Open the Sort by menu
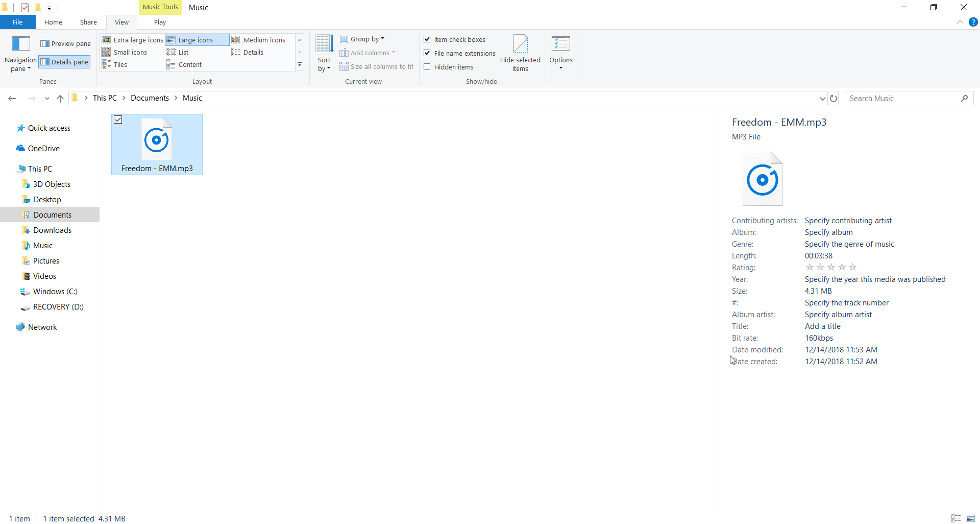980x524 pixels. pos(324,54)
